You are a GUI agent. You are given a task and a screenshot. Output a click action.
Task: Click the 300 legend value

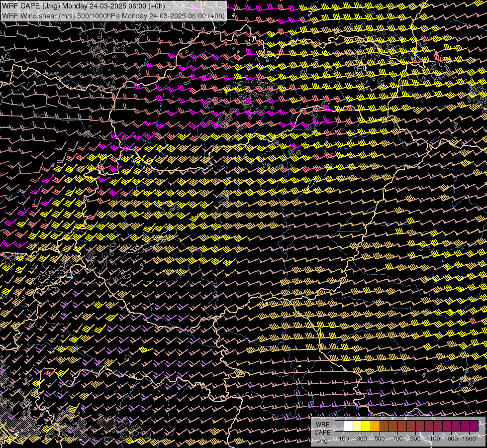(362, 439)
